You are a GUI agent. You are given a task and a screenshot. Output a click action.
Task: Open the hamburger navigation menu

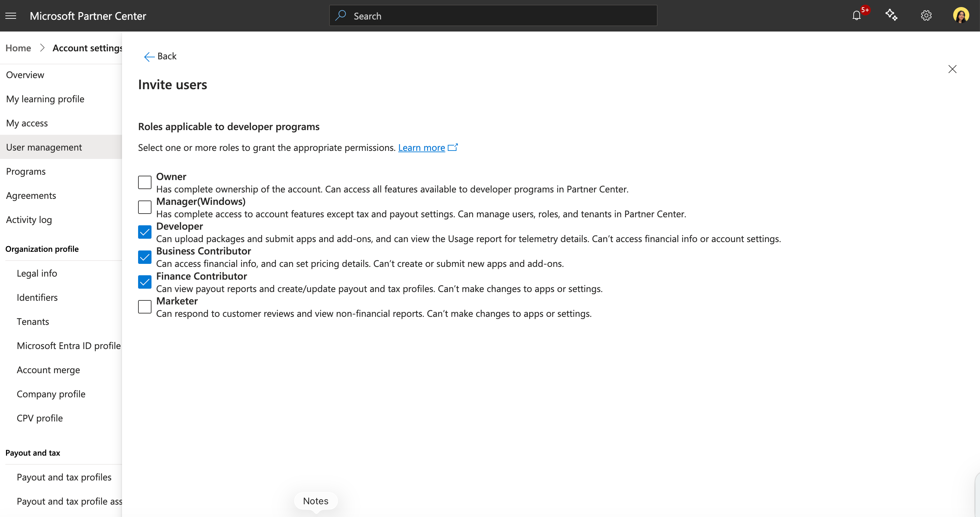pos(11,16)
